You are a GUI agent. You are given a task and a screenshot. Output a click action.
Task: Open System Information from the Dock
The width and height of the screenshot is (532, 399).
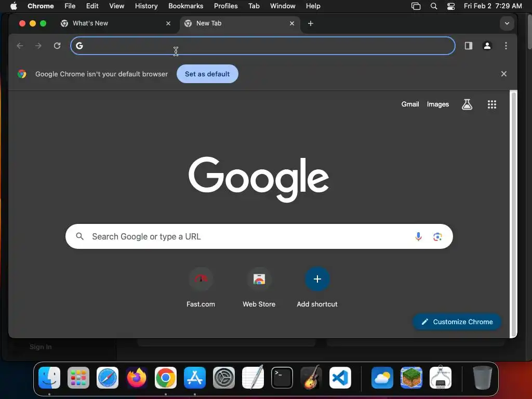[x=441, y=378]
